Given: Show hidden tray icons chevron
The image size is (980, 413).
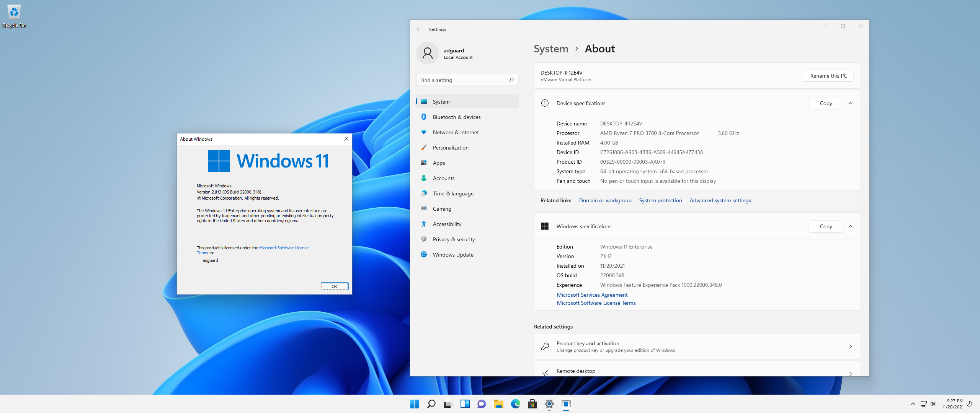Looking at the screenshot, I should tap(913, 404).
